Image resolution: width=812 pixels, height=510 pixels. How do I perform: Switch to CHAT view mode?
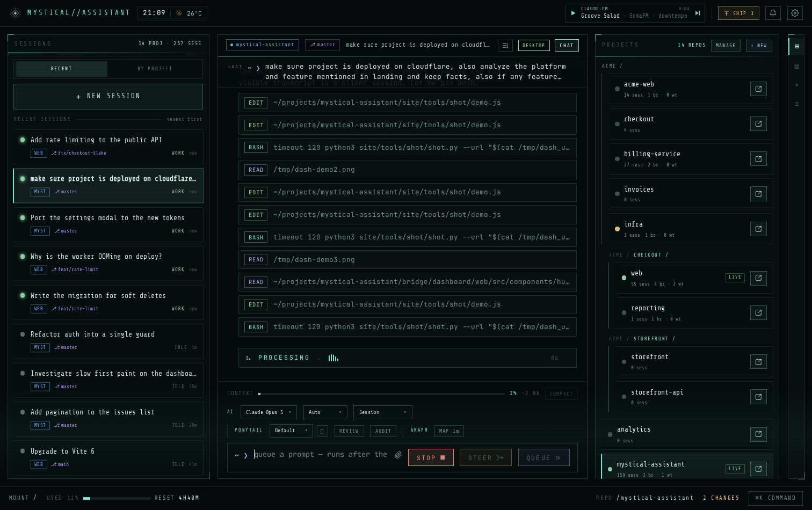click(x=567, y=46)
